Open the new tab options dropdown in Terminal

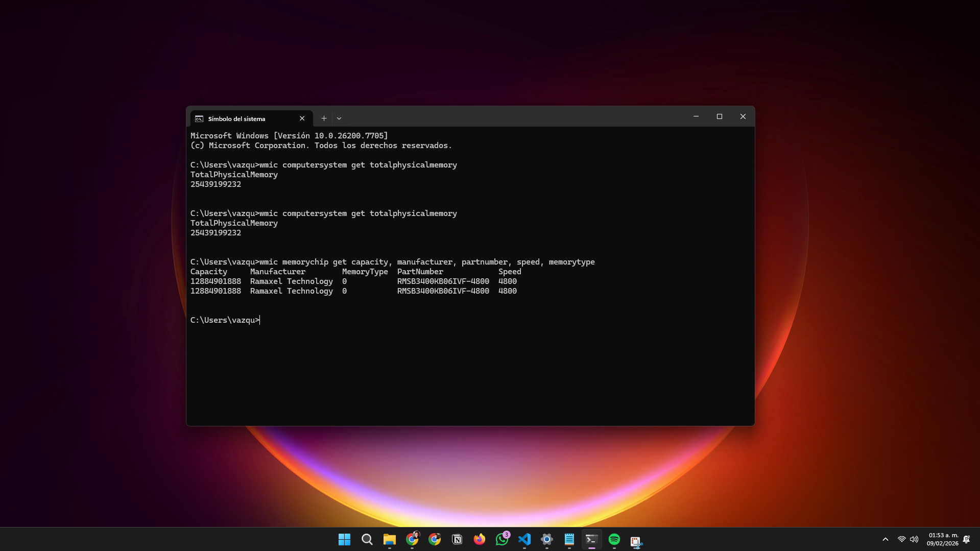tap(339, 118)
